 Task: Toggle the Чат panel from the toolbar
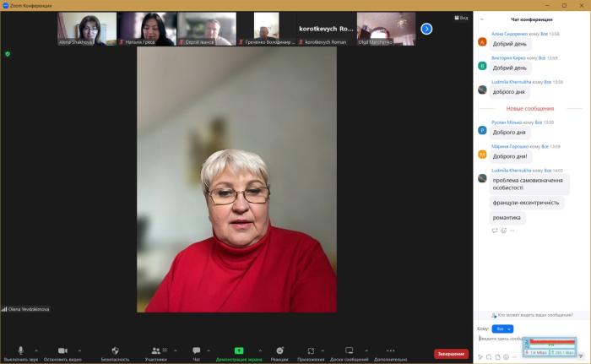point(196,351)
